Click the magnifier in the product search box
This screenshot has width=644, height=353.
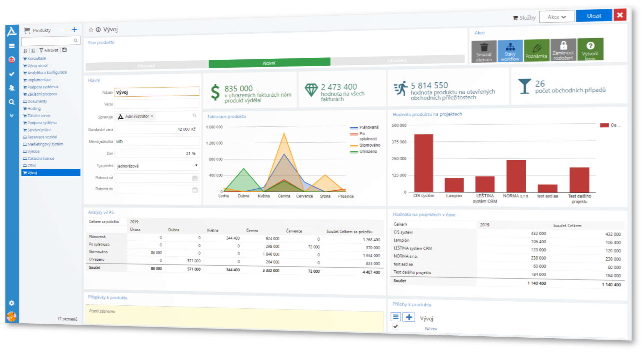[x=76, y=40]
